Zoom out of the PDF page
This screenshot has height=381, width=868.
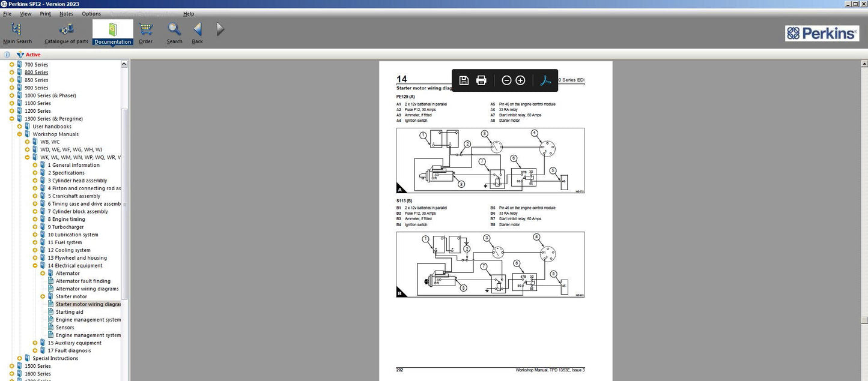[506, 80]
